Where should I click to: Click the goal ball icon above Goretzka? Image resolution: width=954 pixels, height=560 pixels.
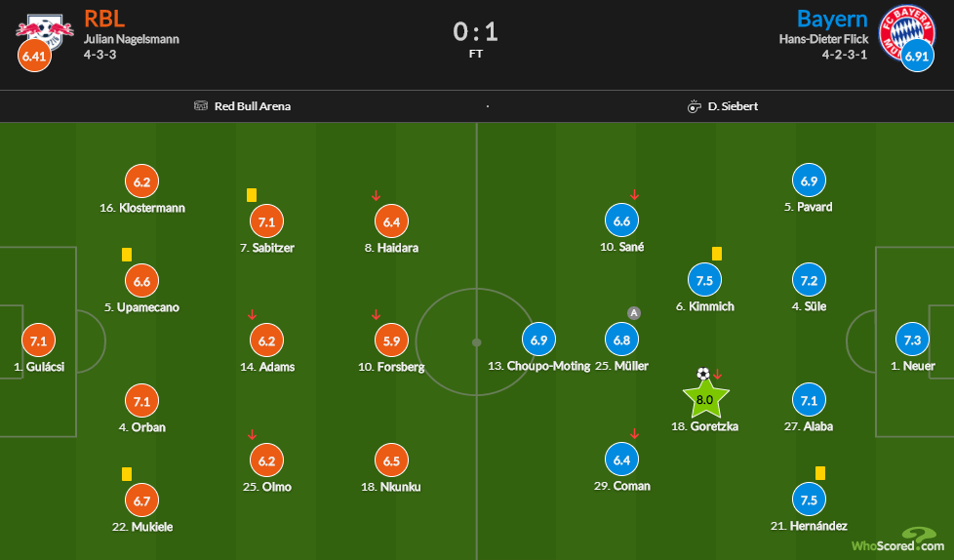tap(703, 374)
